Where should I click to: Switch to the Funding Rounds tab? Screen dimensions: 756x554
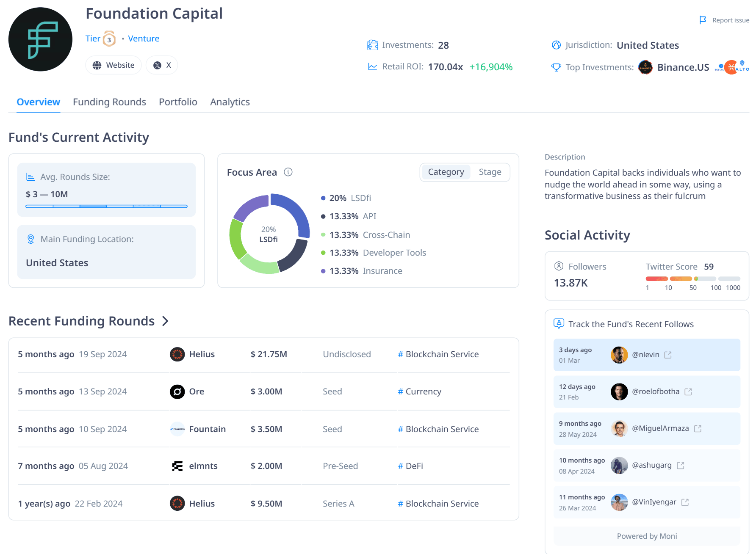(x=109, y=102)
